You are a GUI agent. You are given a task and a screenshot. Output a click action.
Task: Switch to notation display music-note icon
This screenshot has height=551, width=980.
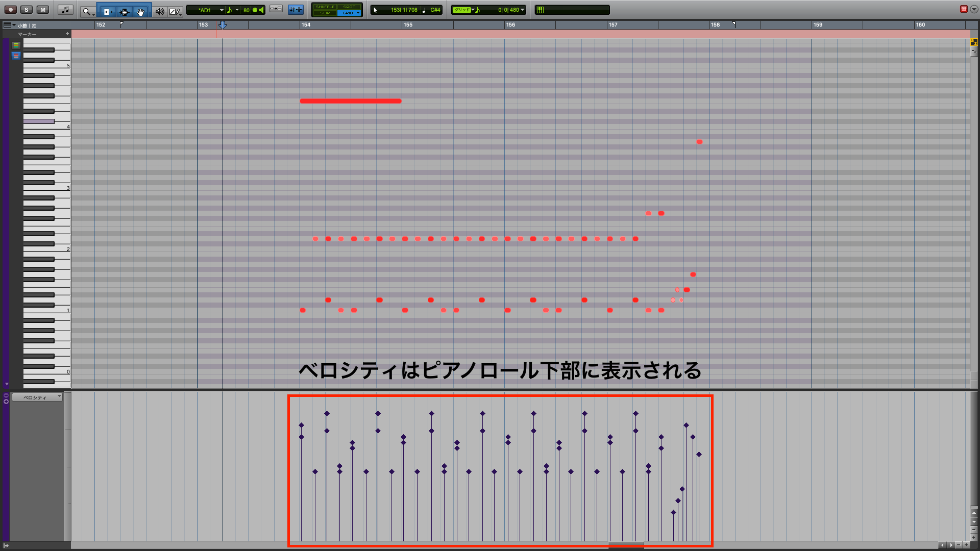click(x=65, y=10)
